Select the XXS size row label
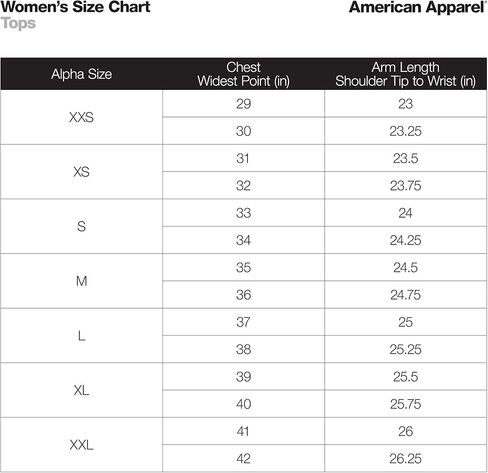The image size is (488, 473). coord(81,117)
